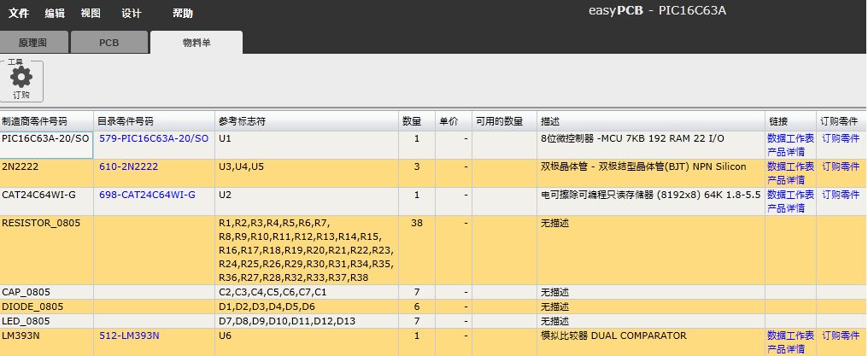Select the RESISTOR_0805 cell
The image size is (868, 356).
(46, 250)
